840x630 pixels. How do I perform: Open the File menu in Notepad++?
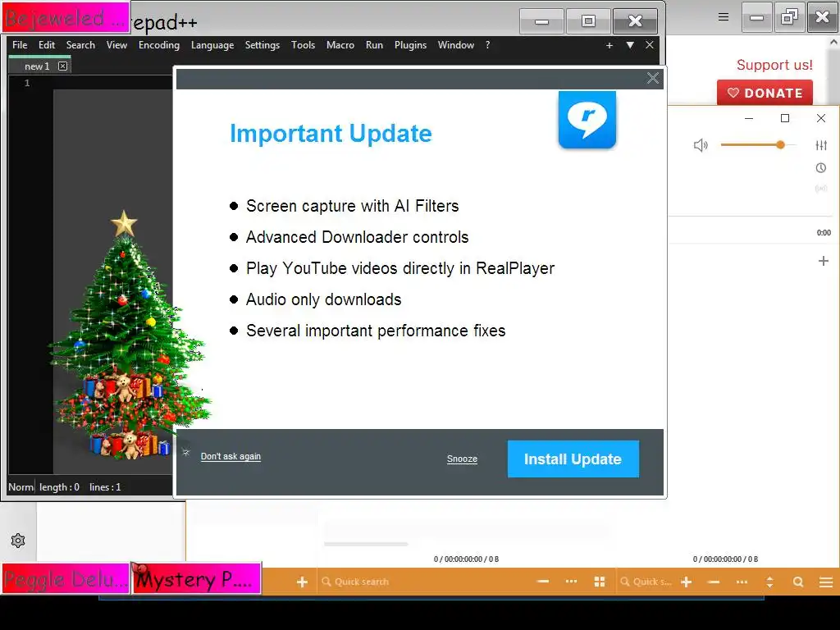click(x=20, y=45)
